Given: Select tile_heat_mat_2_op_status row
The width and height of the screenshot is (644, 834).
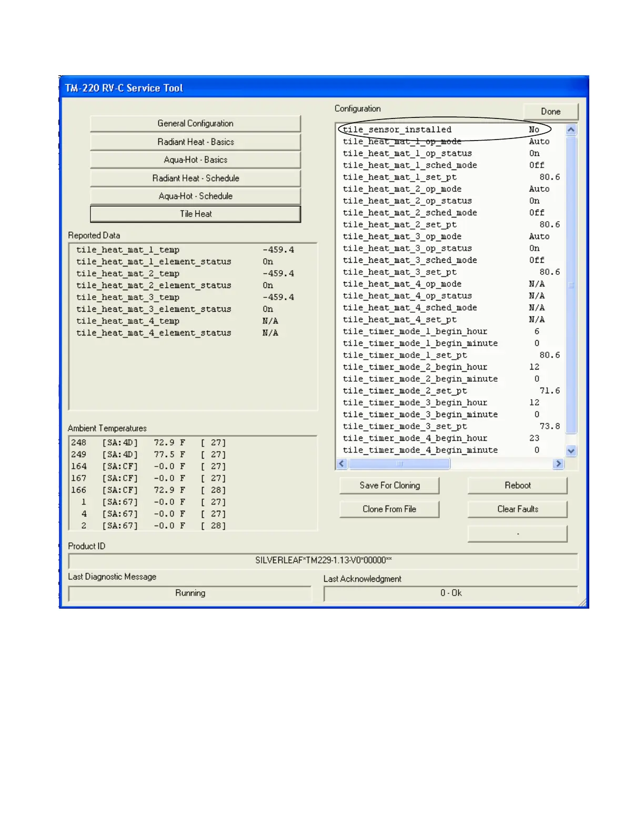Looking at the screenshot, I should click(450, 201).
